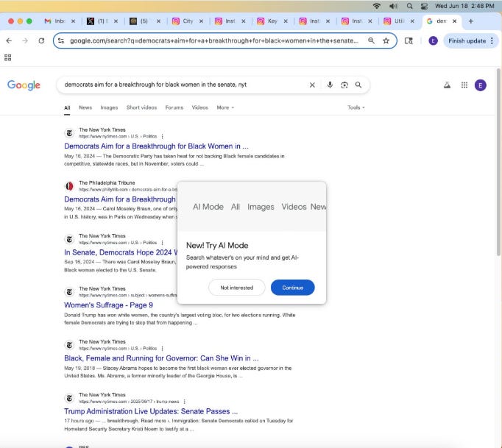This screenshot has height=448, width=502.
Task: Click the address bar URL
Action: click(214, 40)
